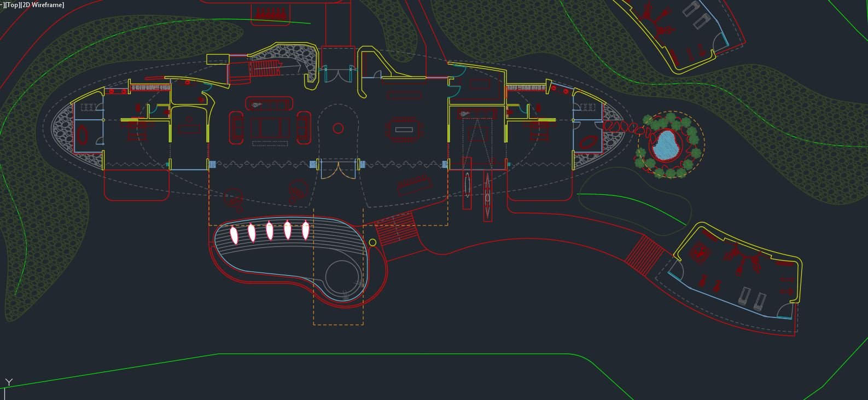
Task: Select the orange double door at the entrance
Action: pyautogui.click(x=338, y=170)
